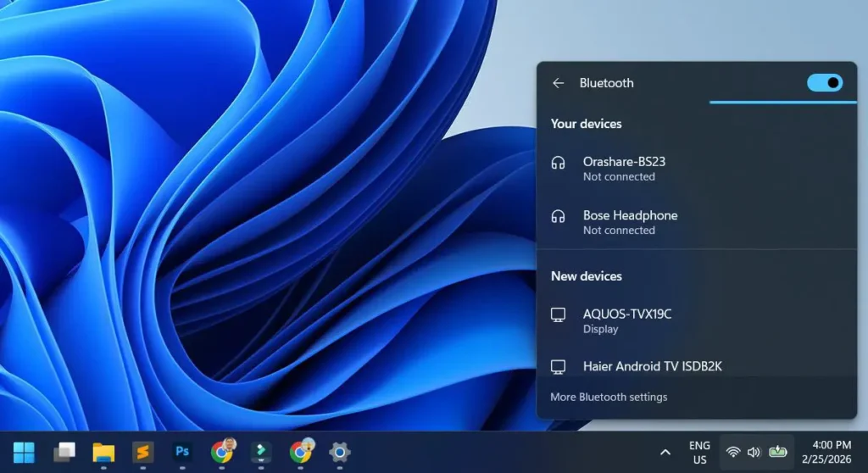
Task: Go back from the Bluetooth panel
Action: coord(558,83)
